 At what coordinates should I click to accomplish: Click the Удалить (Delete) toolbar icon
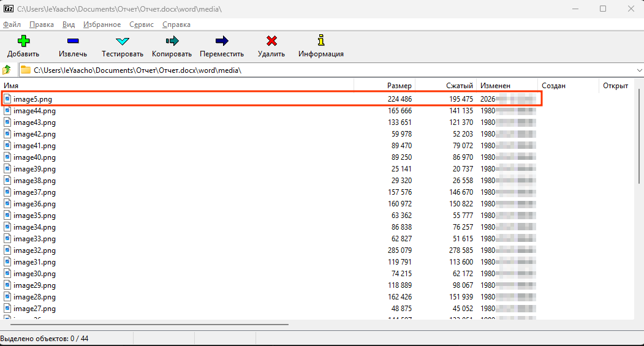click(x=271, y=40)
